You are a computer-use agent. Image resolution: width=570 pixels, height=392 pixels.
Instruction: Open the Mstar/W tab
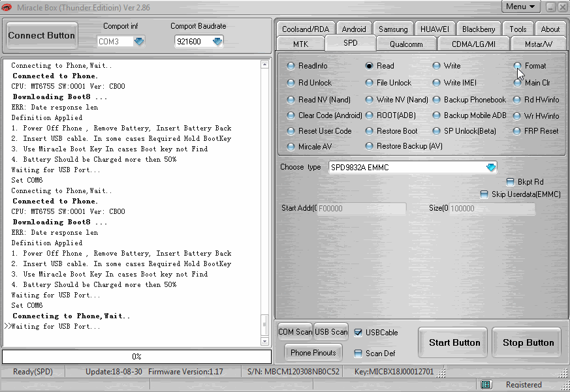coord(539,44)
